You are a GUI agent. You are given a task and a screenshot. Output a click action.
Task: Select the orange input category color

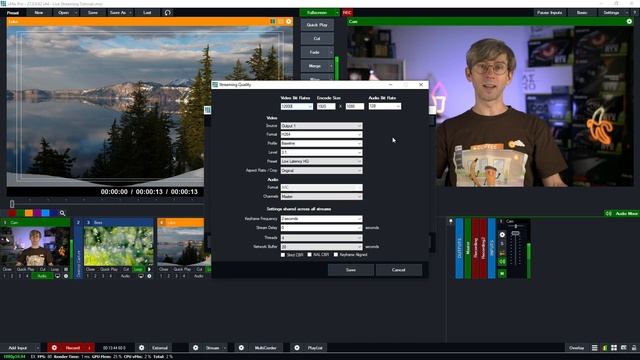pyautogui.click(x=29, y=213)
